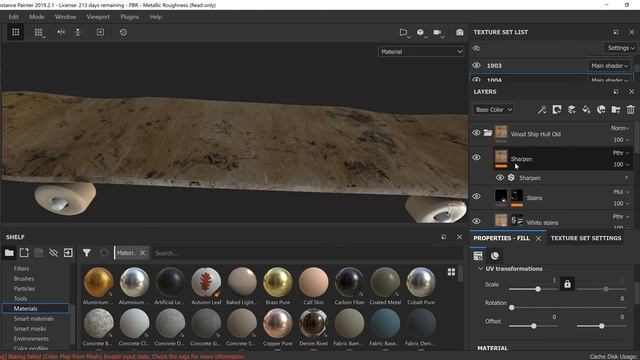The image size is (640, 360).
Task: Toggle all texture sets visibility eye
Action: click(476, 48)
